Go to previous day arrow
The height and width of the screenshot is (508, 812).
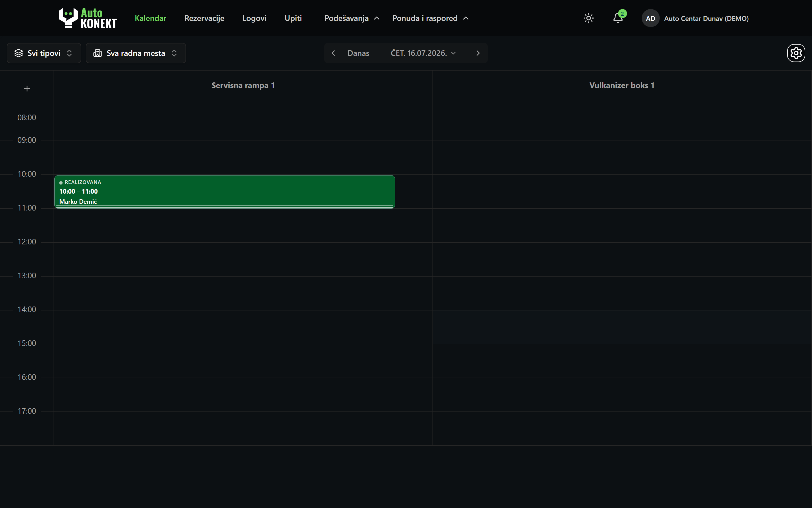pyautogui.click(x=333, y=53)
